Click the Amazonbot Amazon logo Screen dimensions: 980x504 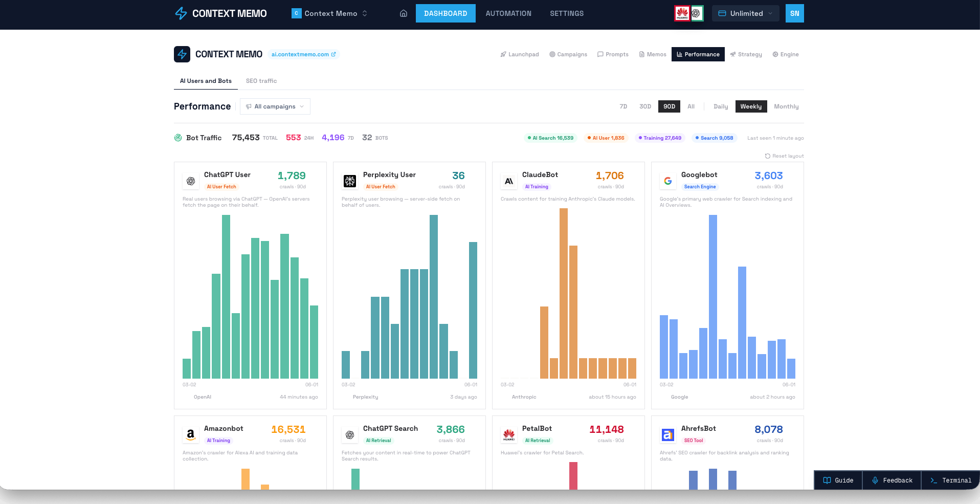(191, 434)
